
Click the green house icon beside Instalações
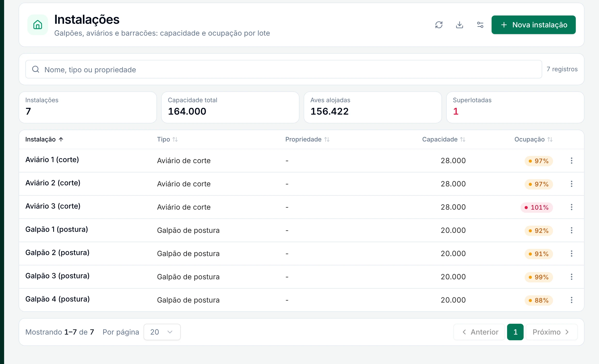38,25
